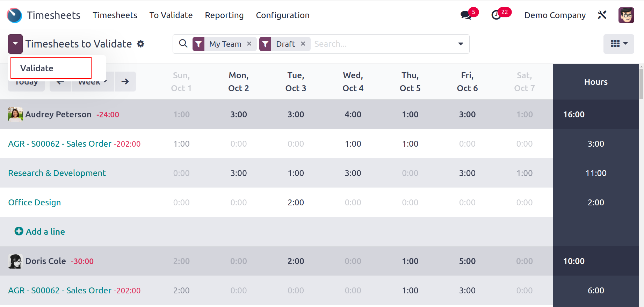Viewport: 644px width, 307px height.
Task: Open the Reporting menu
Action: point(224,15)
